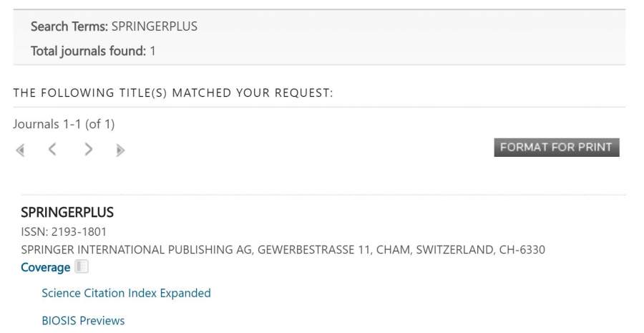The image size is (644, 333).
Task: Select the SPRINGERPLUS journal title heading
Action: pos(67,213)
